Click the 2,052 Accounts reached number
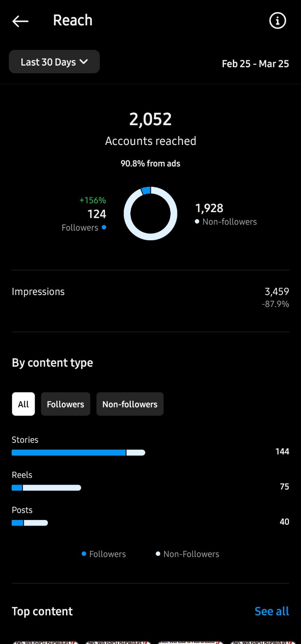 (150, 119)
